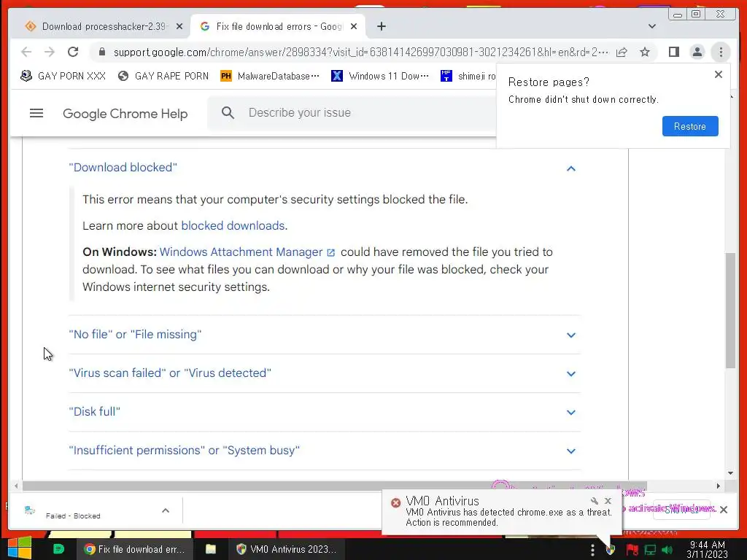Open the volume speaker tray icon
The image size is (747, 560).
667,550
